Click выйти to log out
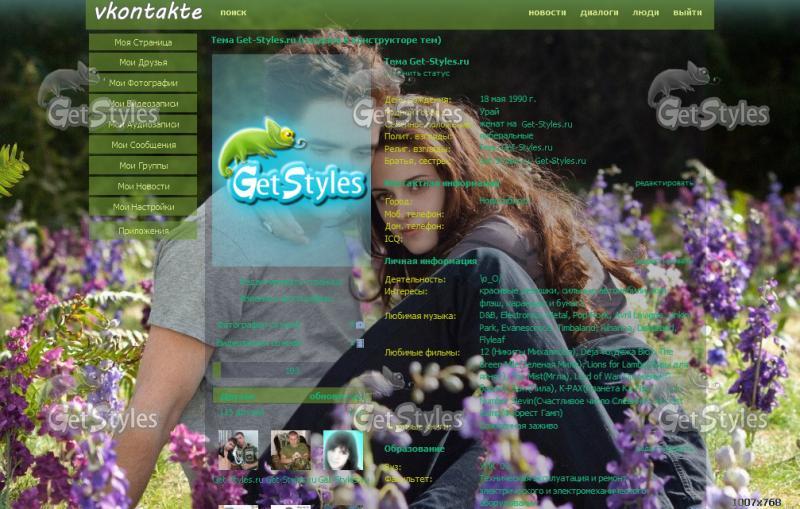This screenshot has height=509, width=800. pyautogui.click(x=687, y=12)
